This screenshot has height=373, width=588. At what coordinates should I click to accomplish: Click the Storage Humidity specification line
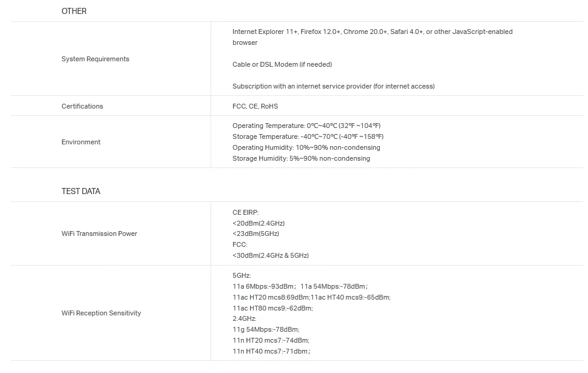(301, 158)
